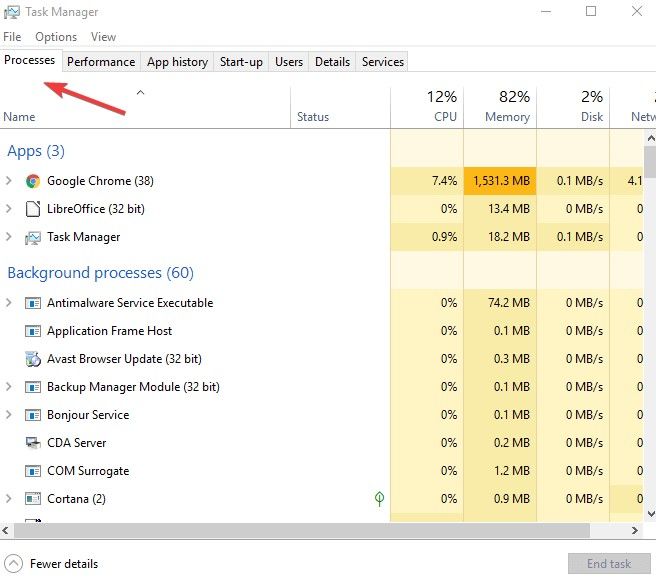Click the Cortana process icon

(33, 499)
